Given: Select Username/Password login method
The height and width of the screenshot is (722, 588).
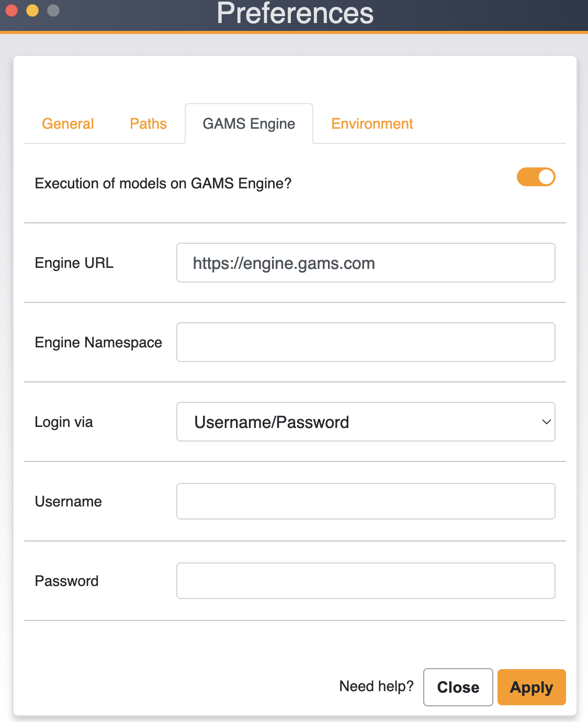Looking at the screenshot, I should 366,422.
